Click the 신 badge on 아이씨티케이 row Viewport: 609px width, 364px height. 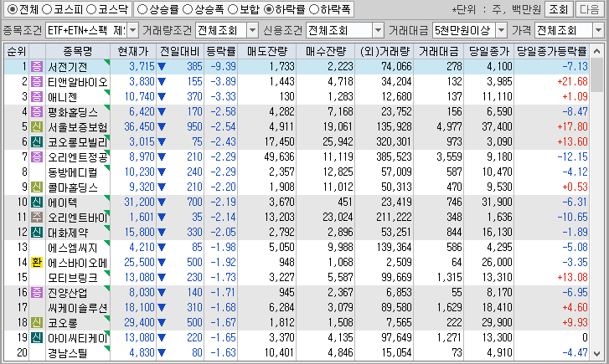tap(37, 337)
